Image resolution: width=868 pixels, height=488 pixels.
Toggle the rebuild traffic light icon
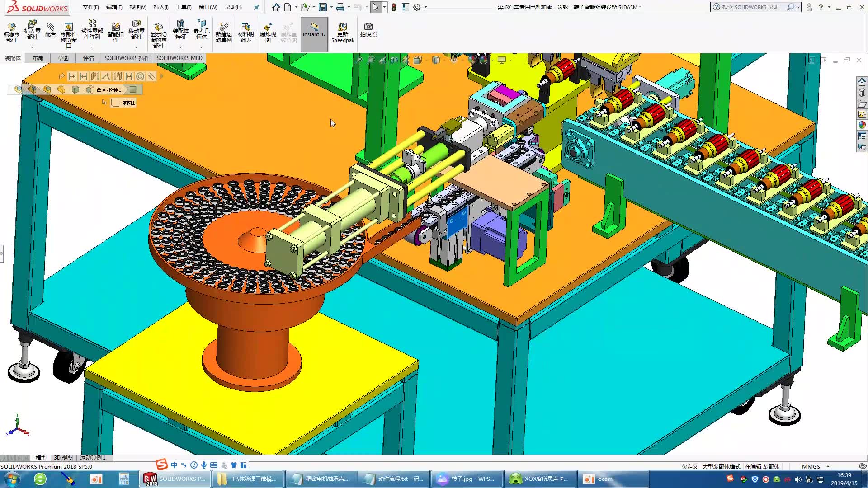point(394,7)
